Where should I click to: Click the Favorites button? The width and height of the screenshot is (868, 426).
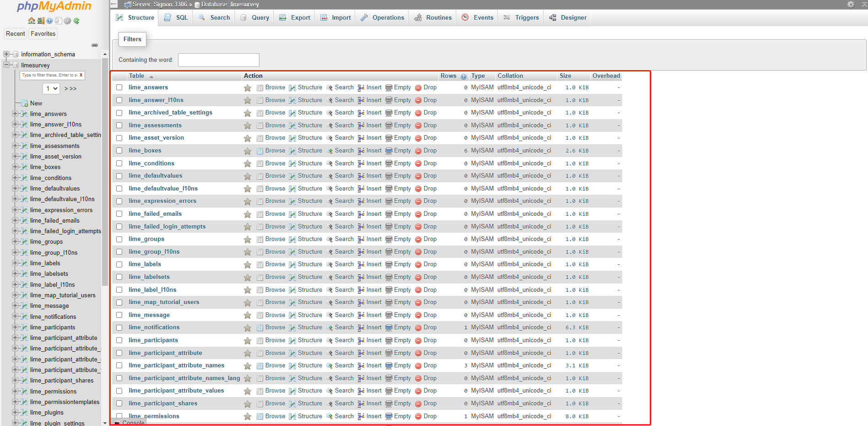click(43, 34)
